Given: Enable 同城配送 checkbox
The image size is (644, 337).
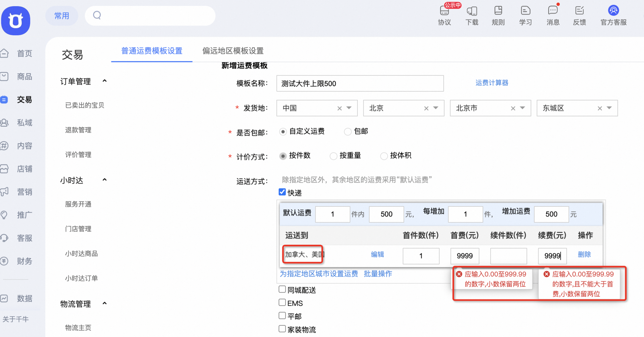Looking at the screenshot, I should pos(282,289).
